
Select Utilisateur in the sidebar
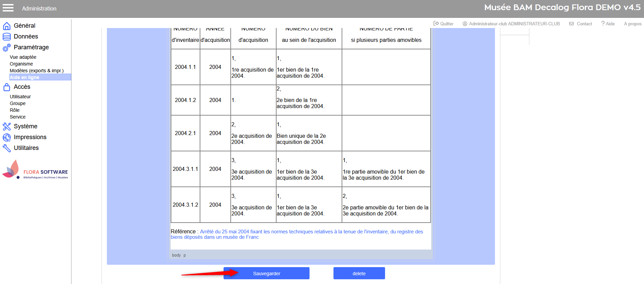coord(20,97)
